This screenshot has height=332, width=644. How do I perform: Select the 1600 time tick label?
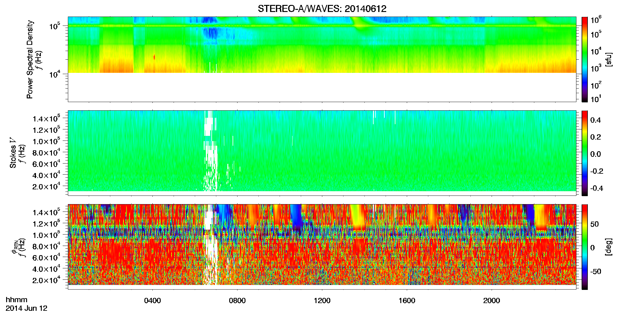tap(407, 301)
